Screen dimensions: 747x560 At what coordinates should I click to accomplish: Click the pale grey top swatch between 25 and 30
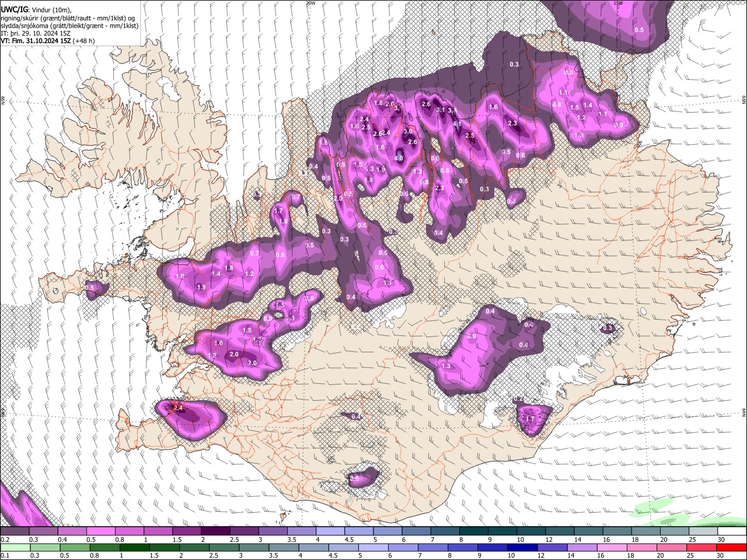(703, 531)
